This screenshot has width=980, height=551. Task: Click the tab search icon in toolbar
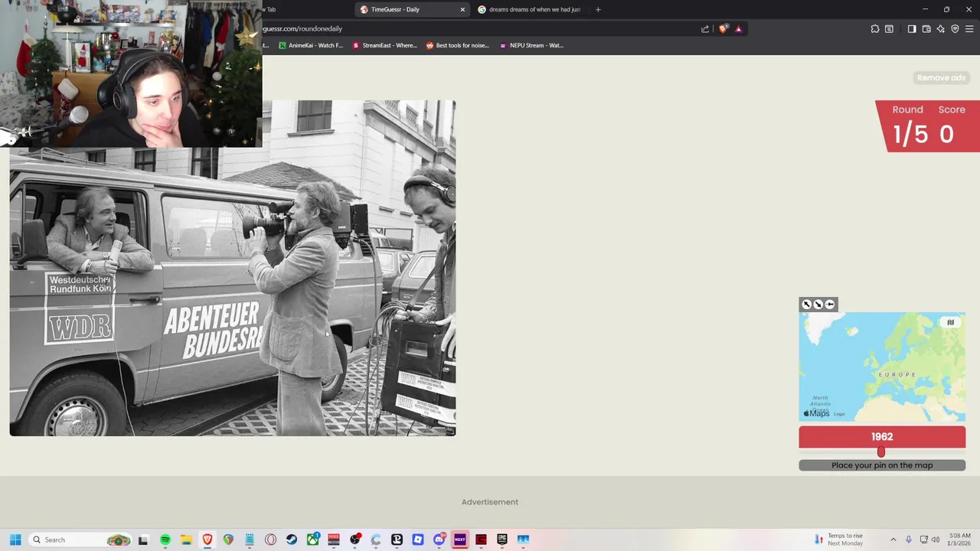pyautogui.click(x=889, y=29)
